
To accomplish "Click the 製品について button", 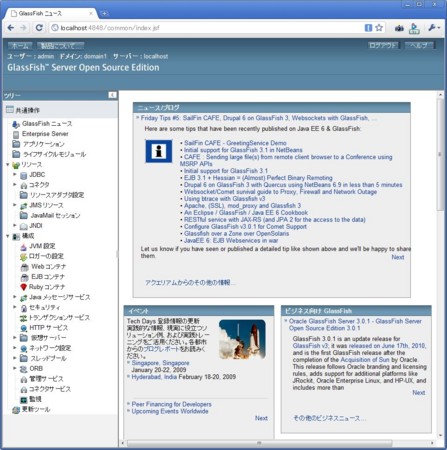I will [x=60, y=46].
